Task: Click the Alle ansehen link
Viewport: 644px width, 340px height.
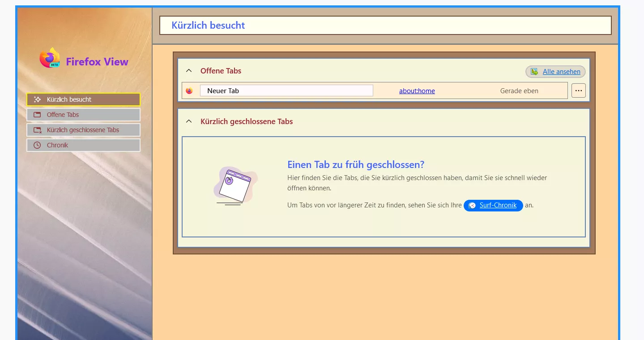Action: pyautogui.click(x=561, y=72)
